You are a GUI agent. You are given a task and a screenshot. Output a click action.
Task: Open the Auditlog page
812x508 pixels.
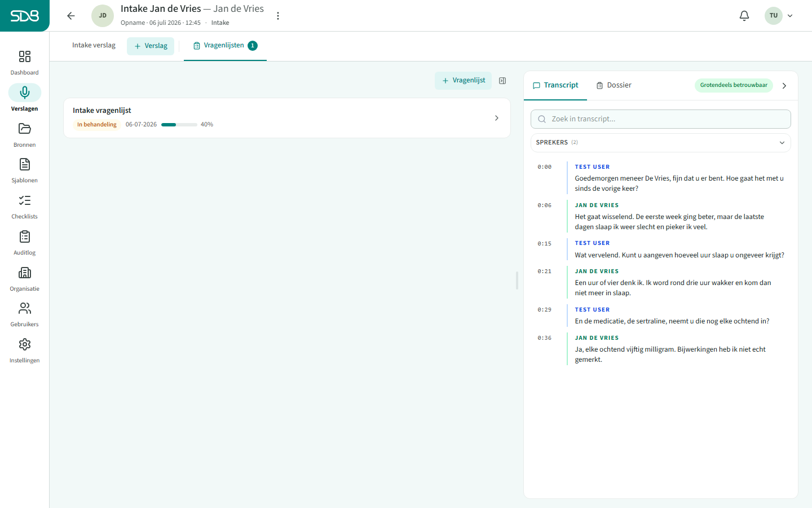(24, 243)
